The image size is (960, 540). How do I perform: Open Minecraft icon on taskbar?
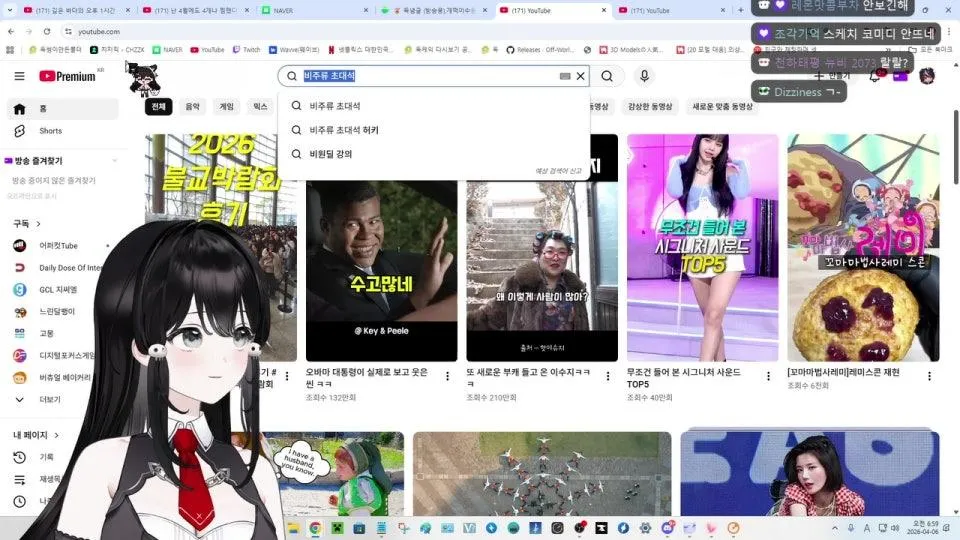point(337,528)
